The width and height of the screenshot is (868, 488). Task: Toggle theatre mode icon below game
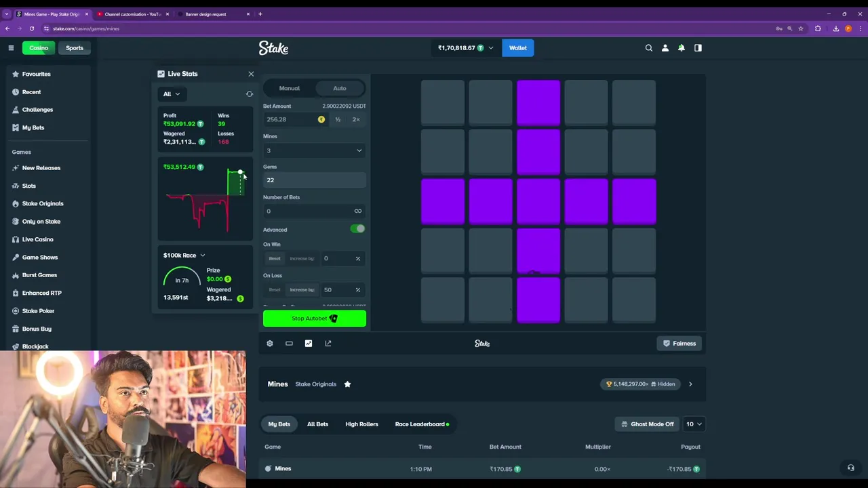pos(289,344)
